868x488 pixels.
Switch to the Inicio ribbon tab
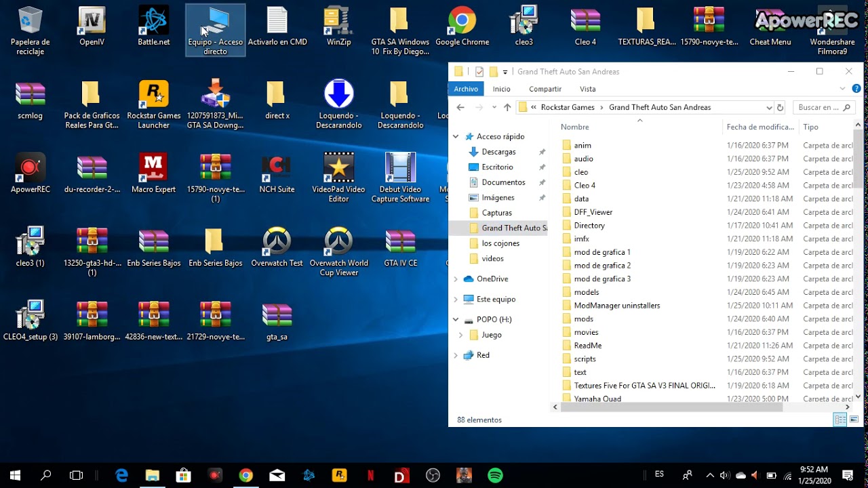[x=502, y=89]
